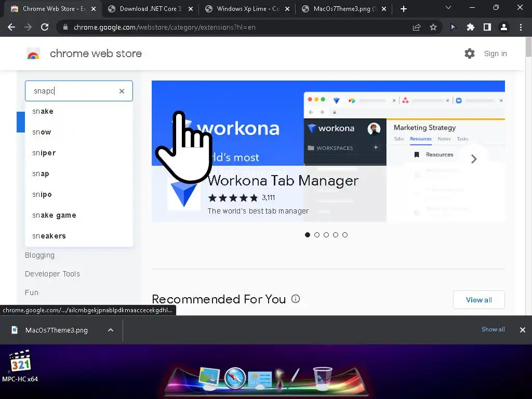Close the Windows Xp Lime tab
This screenshot has height=399, width=532.
[287, 9]
